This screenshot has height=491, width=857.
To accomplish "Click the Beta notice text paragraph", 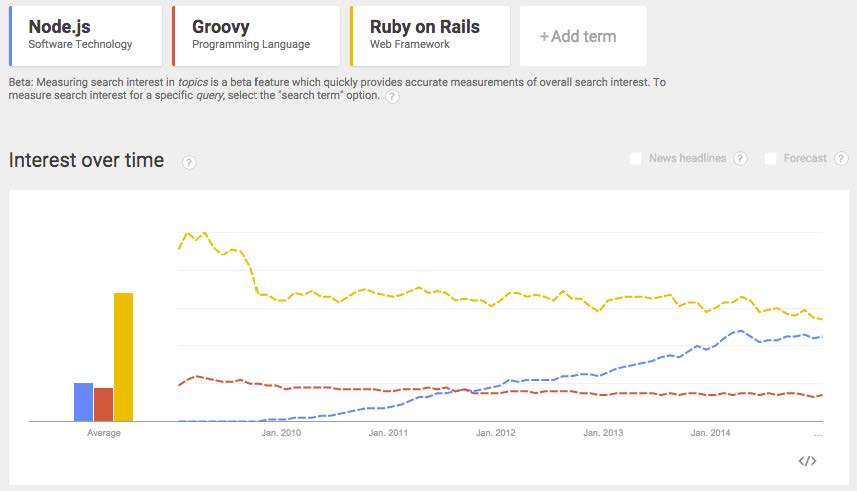I will pos(337,89).
